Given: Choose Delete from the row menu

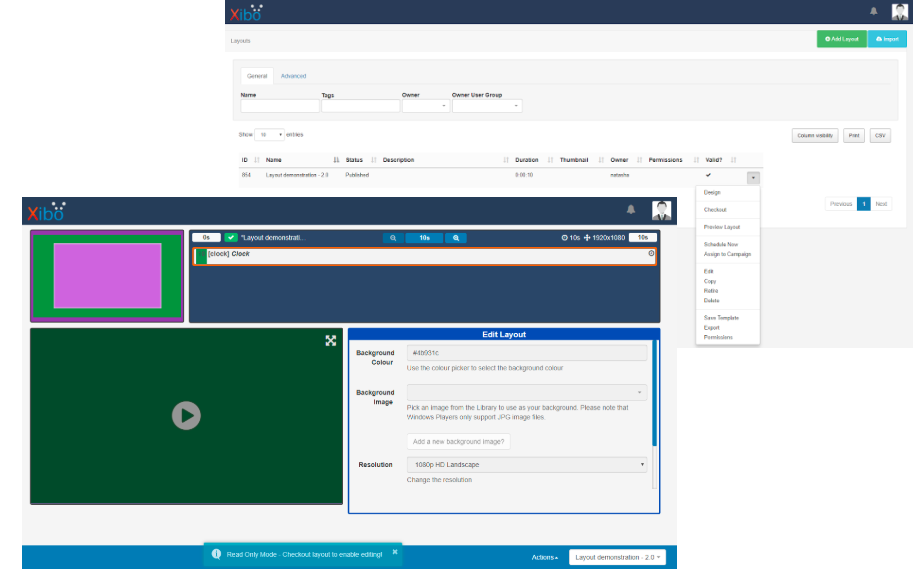Looking at the screenshot, I should (711, 301).
